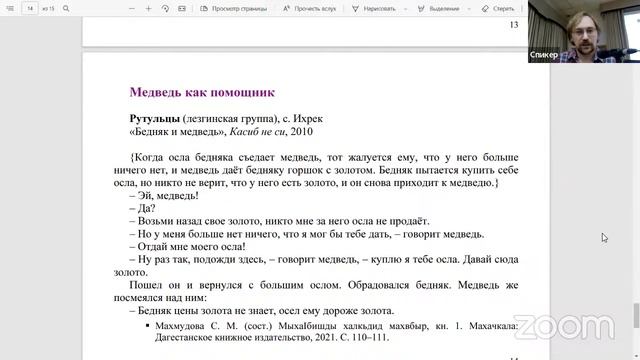The width and height of the screenshot is (640, 360).
Task: Click the line – Отдай мне моего осла!
Action: [x=187, y=247]
